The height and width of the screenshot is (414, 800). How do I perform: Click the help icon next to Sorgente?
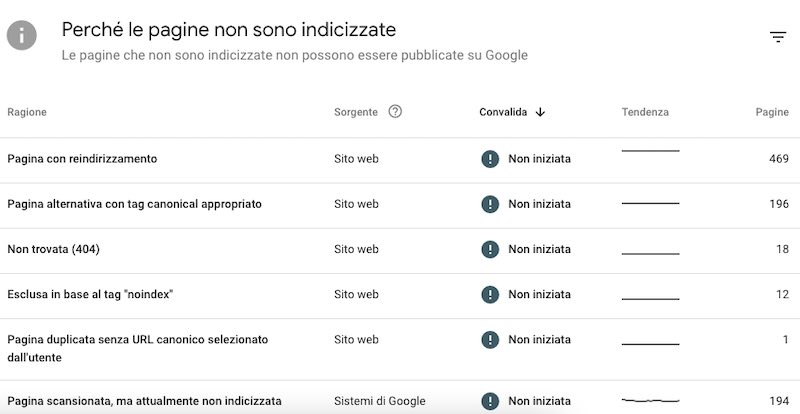[x=395, y=112]
